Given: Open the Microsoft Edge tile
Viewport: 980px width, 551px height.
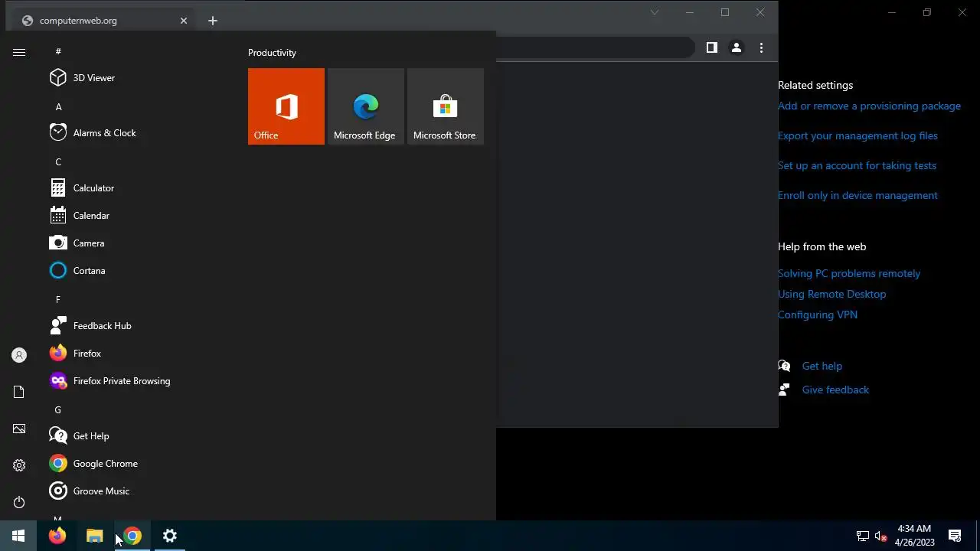Looking at the screenshot, I should pos(366,106).
